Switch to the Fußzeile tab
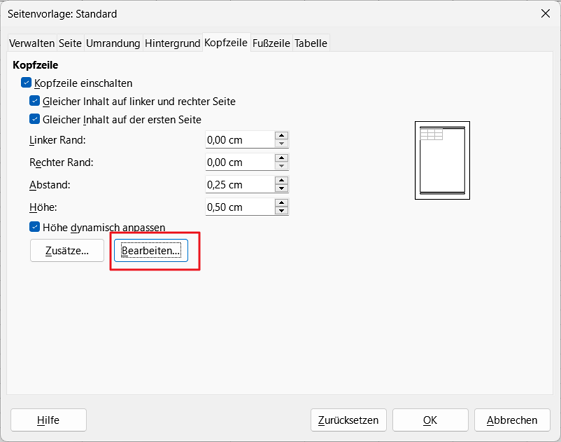This screenshot has height=442, width=561. (x=271, y=43)
